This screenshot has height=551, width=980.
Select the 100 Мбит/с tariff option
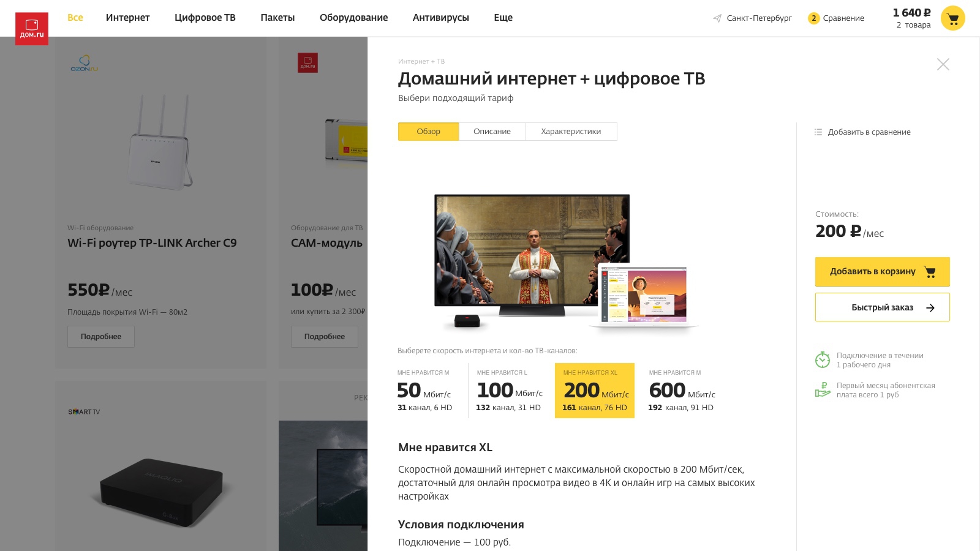pyautogui.click(x=510, y=391)
